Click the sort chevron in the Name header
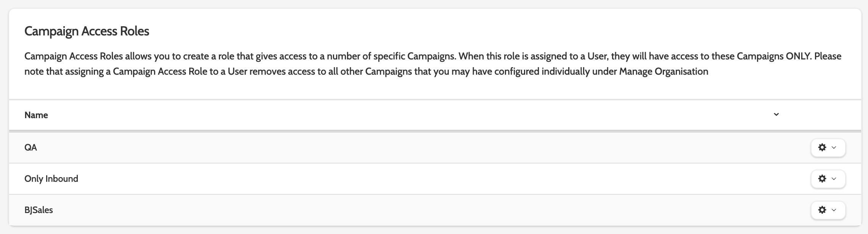 [x=776, y=115]
